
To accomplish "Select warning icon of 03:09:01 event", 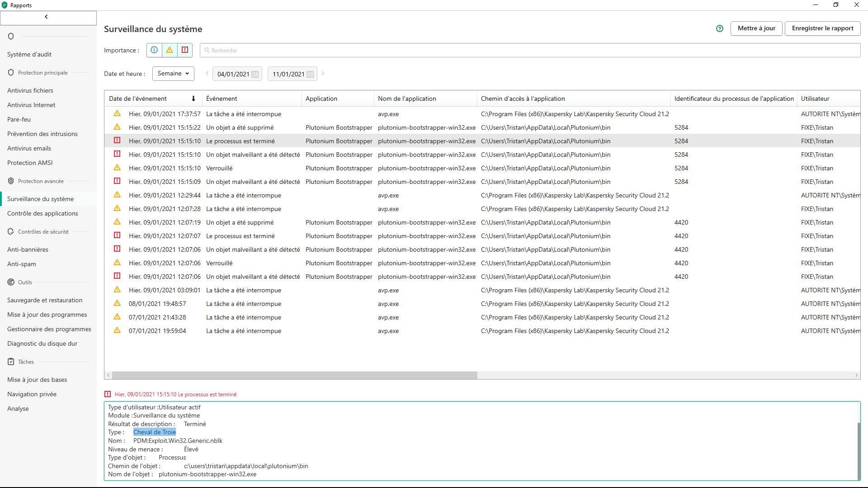I will click(117, 290).
